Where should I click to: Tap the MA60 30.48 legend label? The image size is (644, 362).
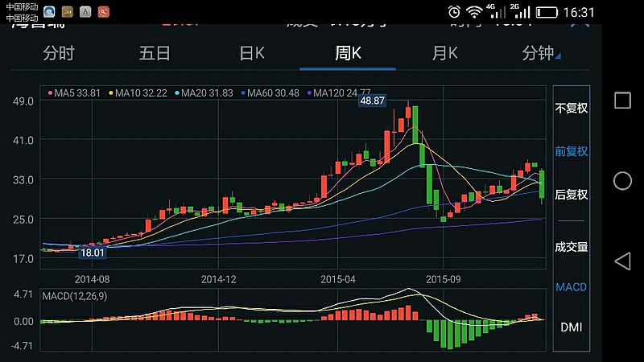270,93
